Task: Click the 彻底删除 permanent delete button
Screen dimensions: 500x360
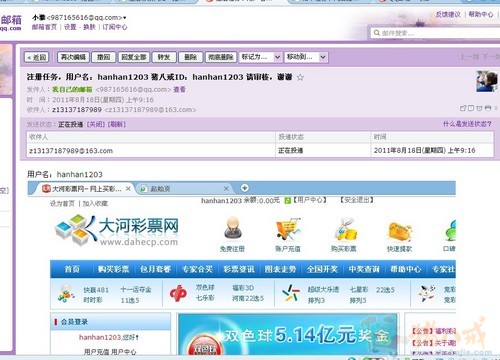Action: point(221,57)
